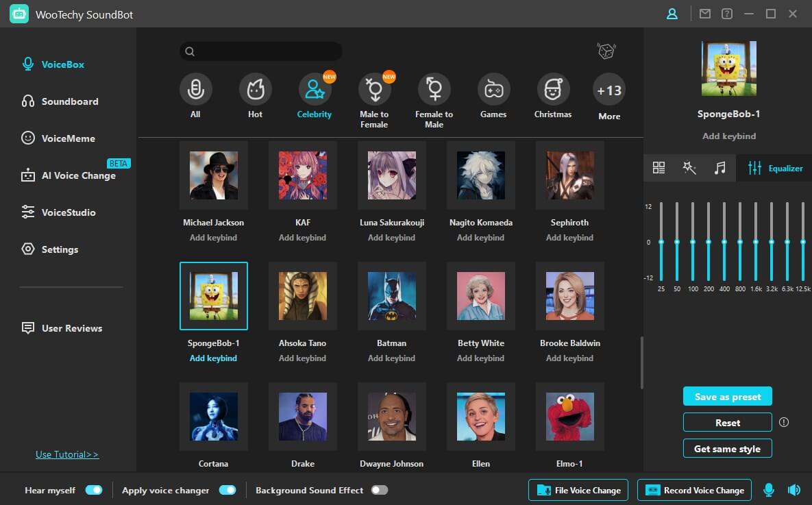Open the Use Tutorial link
Screen dimensions: 812x505
tap(67, 454)
